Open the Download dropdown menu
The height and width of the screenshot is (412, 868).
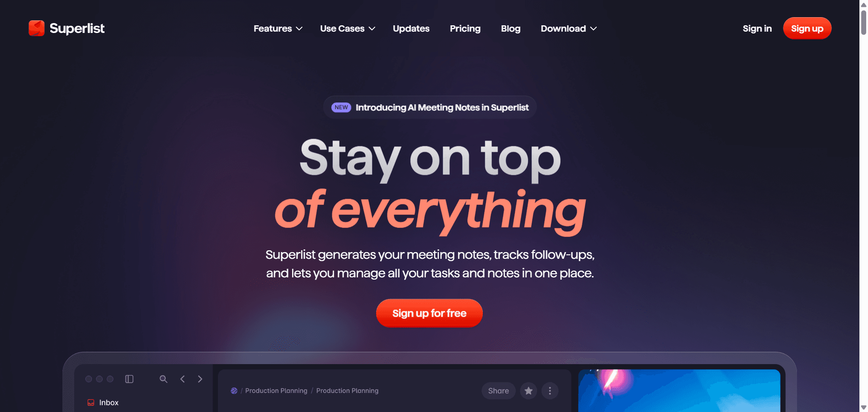coord(569,28)
